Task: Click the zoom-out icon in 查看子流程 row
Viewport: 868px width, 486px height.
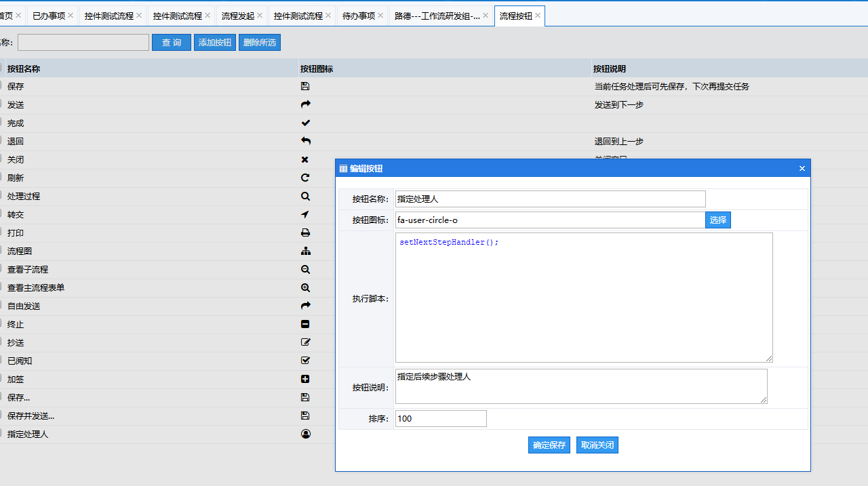Action: 305,269
